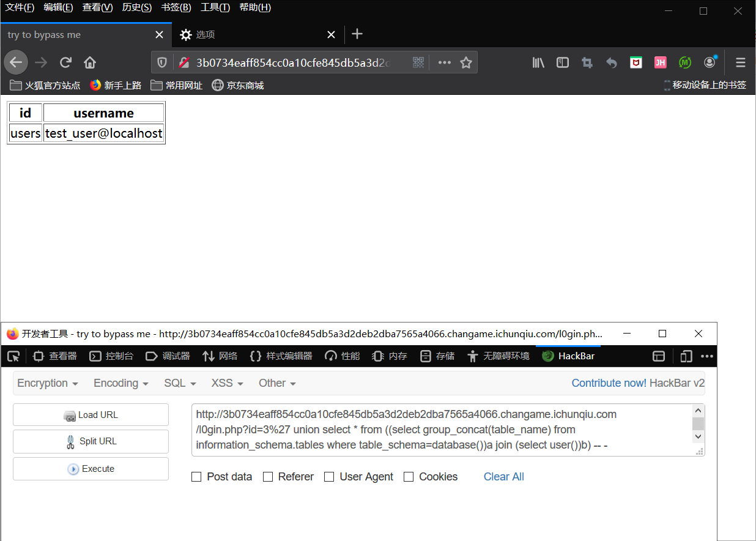Open the 编辑(E) menu

click(x=58, y=7)
